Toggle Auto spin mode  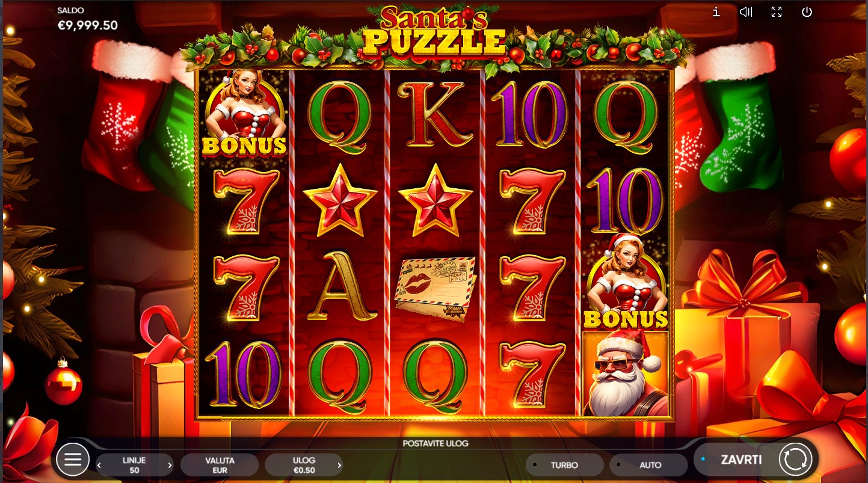[x=648, y=465]
